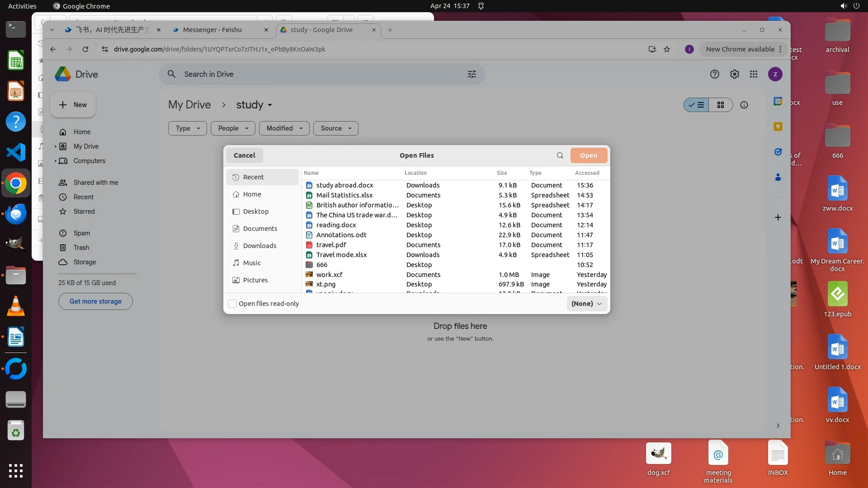
Task: Cancel the Open Files dialog
Action: 244,155
